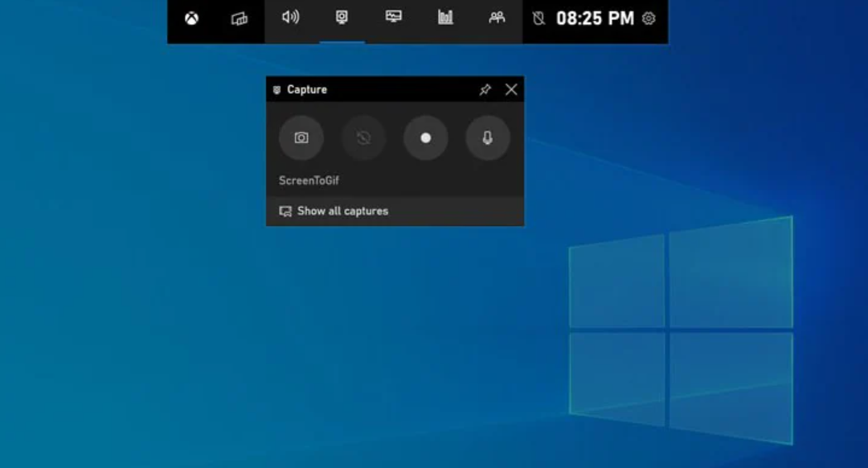Open the Xbox logo button
The image size is (868, 468).
191,18
